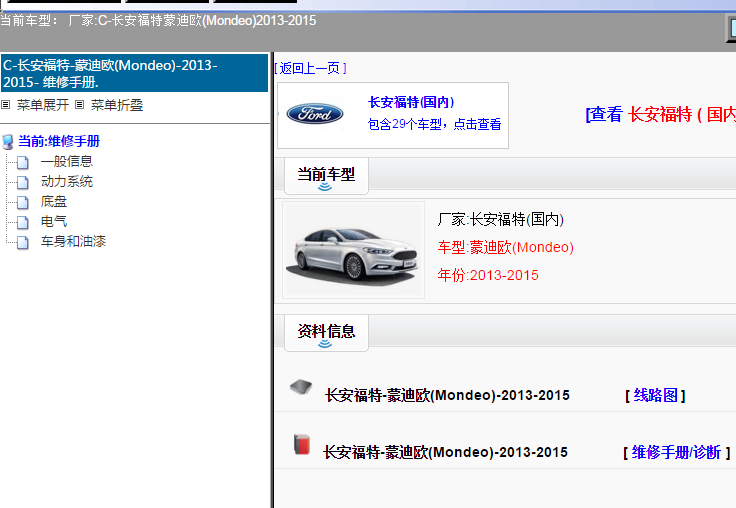
Task: Expand all menus with 菜单展开
Action: [x=43, y=105]
